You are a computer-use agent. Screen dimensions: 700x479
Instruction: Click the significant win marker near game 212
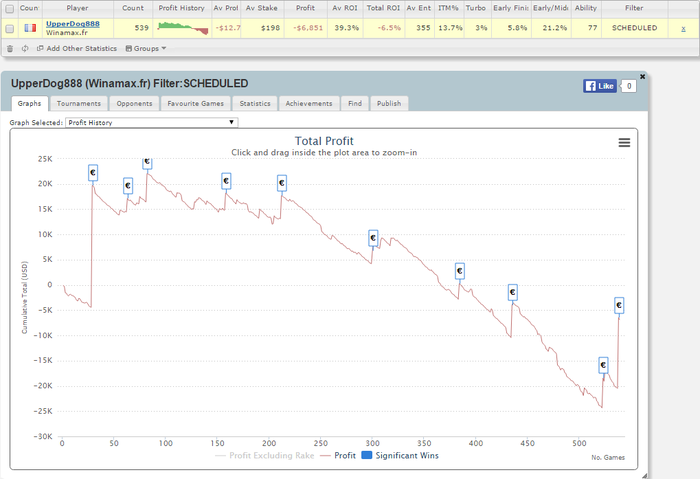click(282, 183)
